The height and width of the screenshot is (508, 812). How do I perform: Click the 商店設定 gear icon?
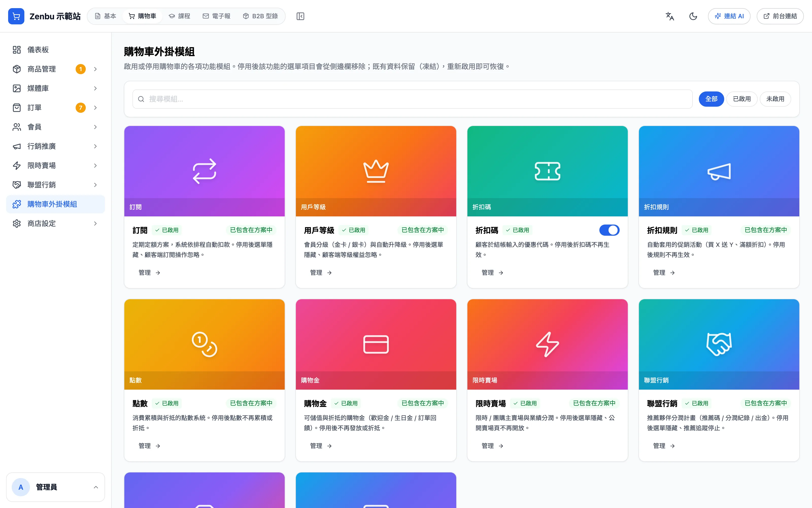[17, 224]
